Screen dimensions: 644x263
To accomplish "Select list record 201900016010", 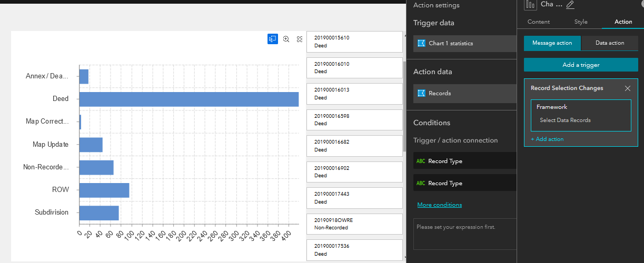I will tap(354, 68).
